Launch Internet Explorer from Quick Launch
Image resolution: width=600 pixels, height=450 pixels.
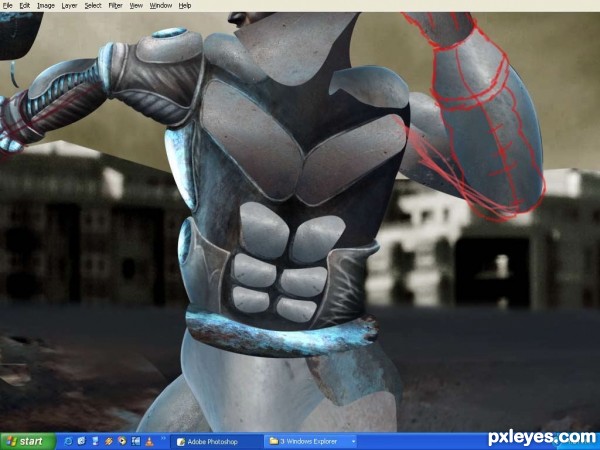[68, 442]
